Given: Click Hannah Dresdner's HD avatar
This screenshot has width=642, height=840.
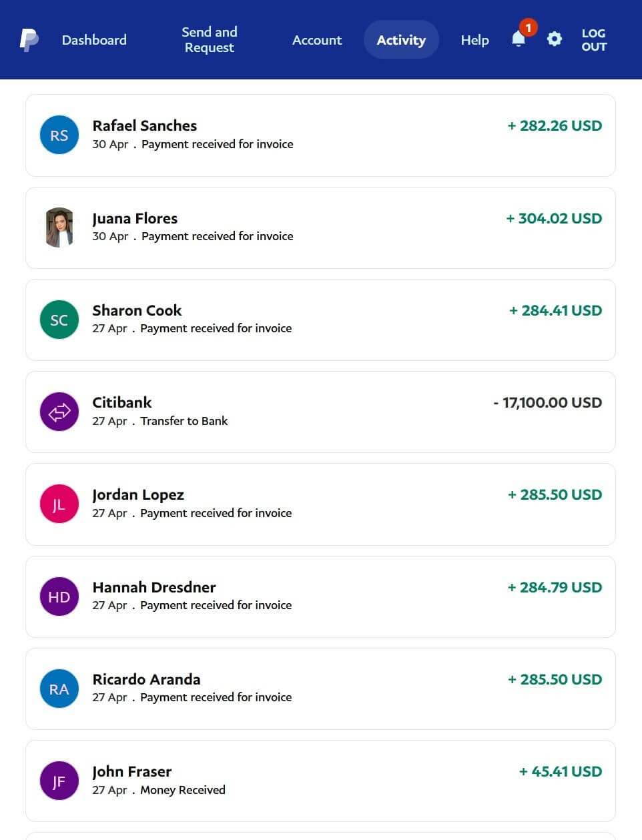Looking at the screenshot, I should (x=59, y=596).
